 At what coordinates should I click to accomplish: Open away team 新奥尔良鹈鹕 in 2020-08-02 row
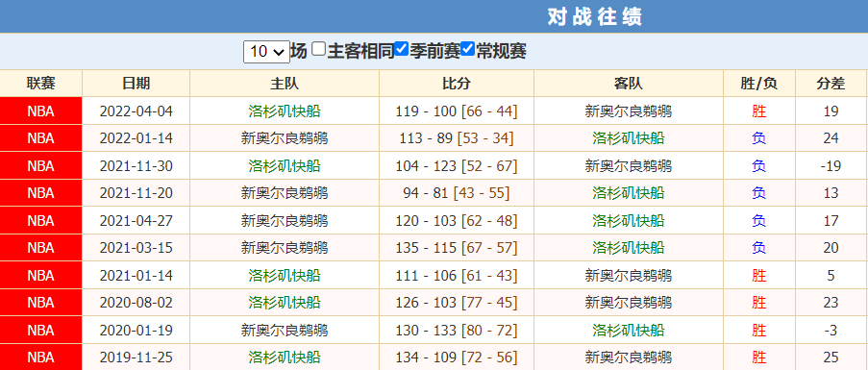coord(629,303)
